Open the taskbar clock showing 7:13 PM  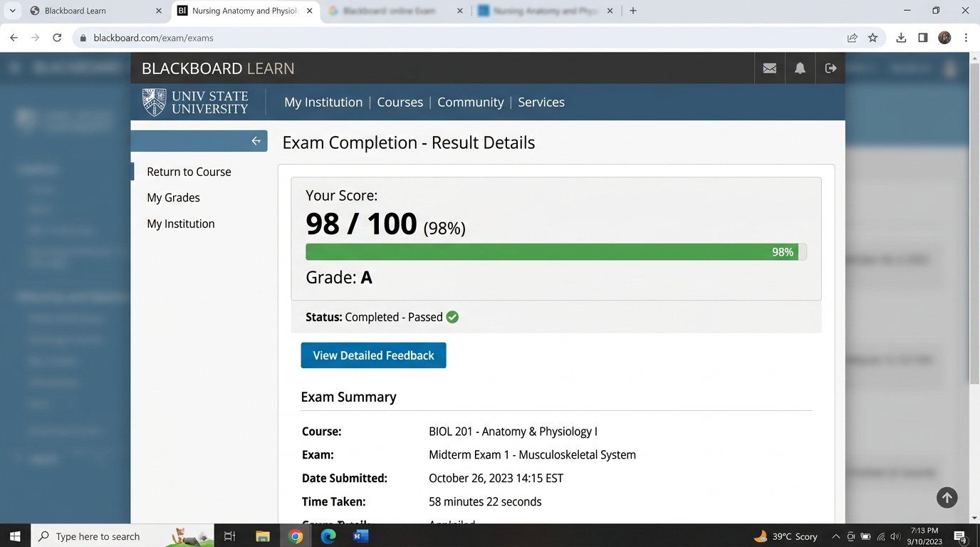pyautogui.click(x=924, y=536)
